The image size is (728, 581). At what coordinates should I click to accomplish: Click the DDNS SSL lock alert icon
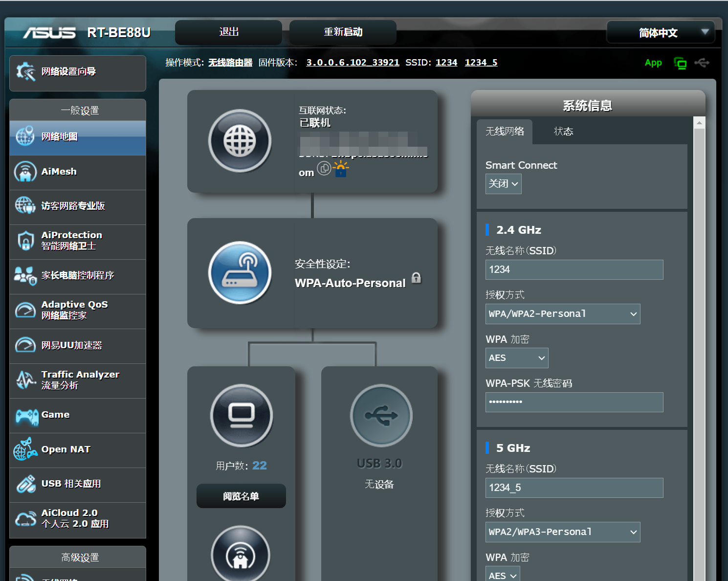coord(341,169)
